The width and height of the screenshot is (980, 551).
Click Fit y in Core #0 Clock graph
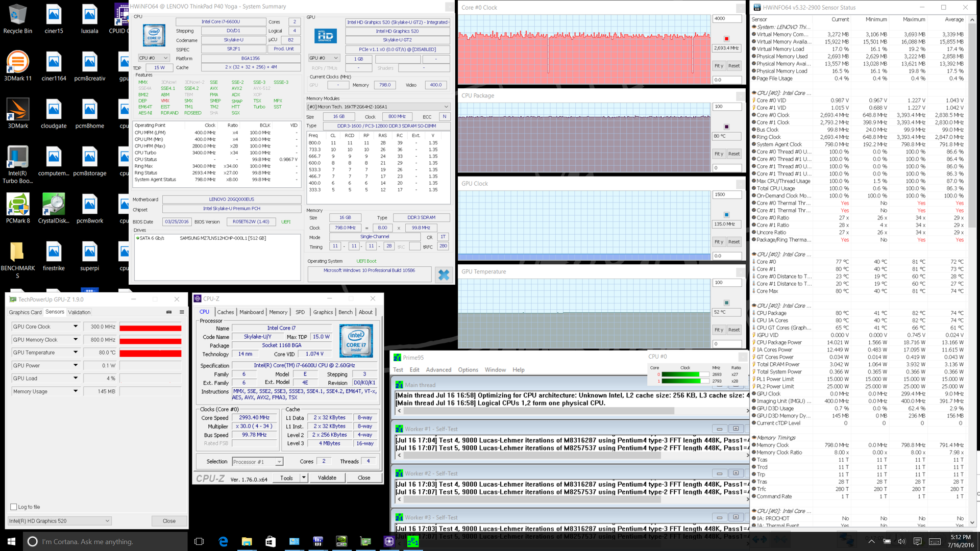click(719, 66)
